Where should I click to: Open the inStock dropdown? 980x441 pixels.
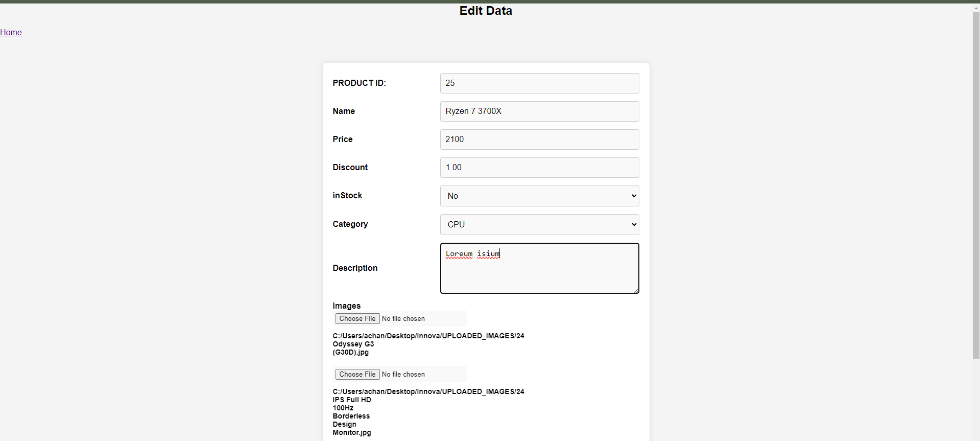pos(539,196)
